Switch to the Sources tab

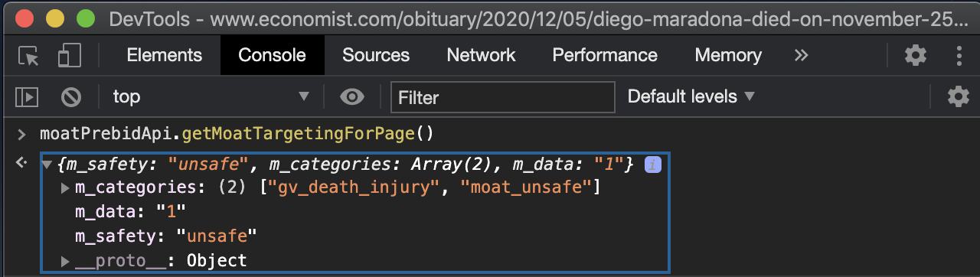376,55
